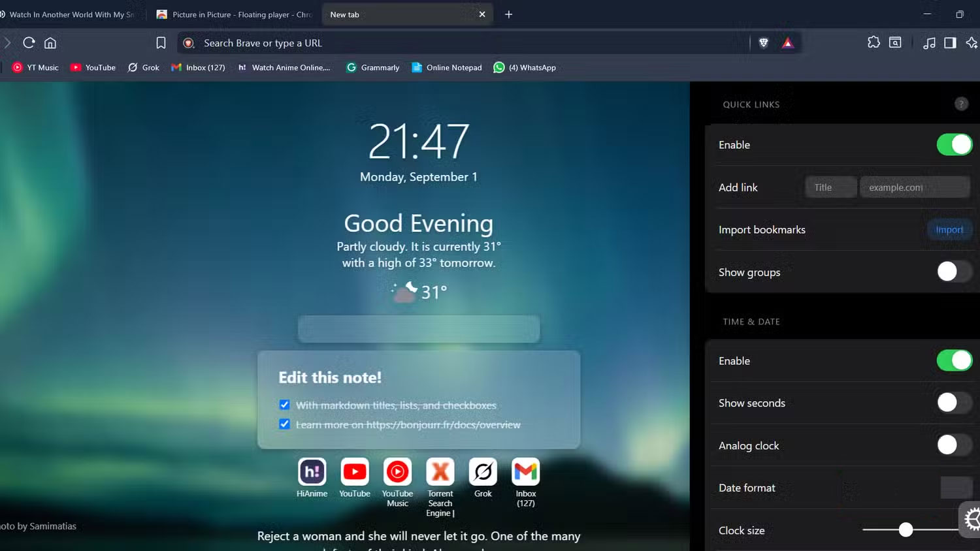Click the Import bookmarks button
980x551 pixels.
(949, 229)
